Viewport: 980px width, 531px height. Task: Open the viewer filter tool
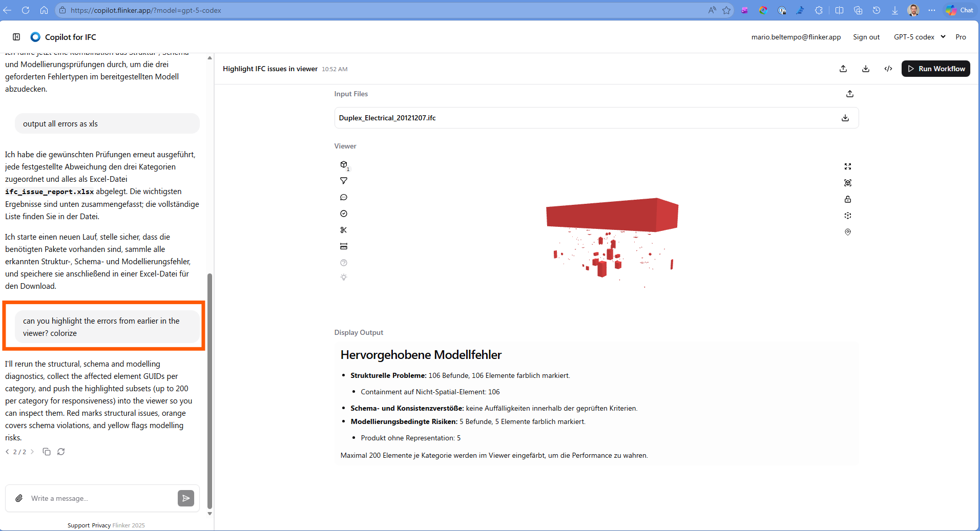tap(344, 181)
